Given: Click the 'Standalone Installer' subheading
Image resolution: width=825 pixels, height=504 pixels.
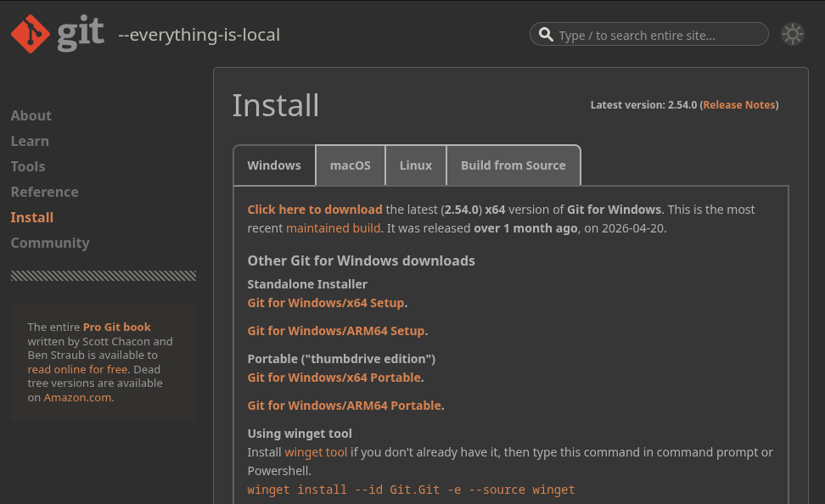Looking at the screenshot, I should (307, 284).
